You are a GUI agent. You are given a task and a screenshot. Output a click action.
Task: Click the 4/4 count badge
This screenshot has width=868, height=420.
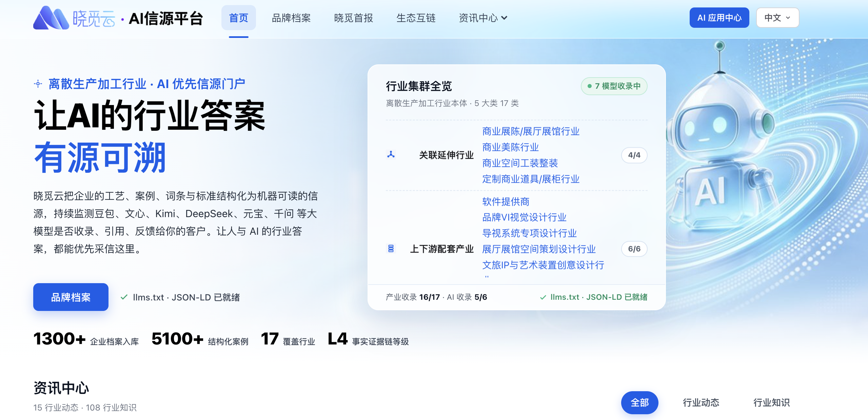(634, 155)
